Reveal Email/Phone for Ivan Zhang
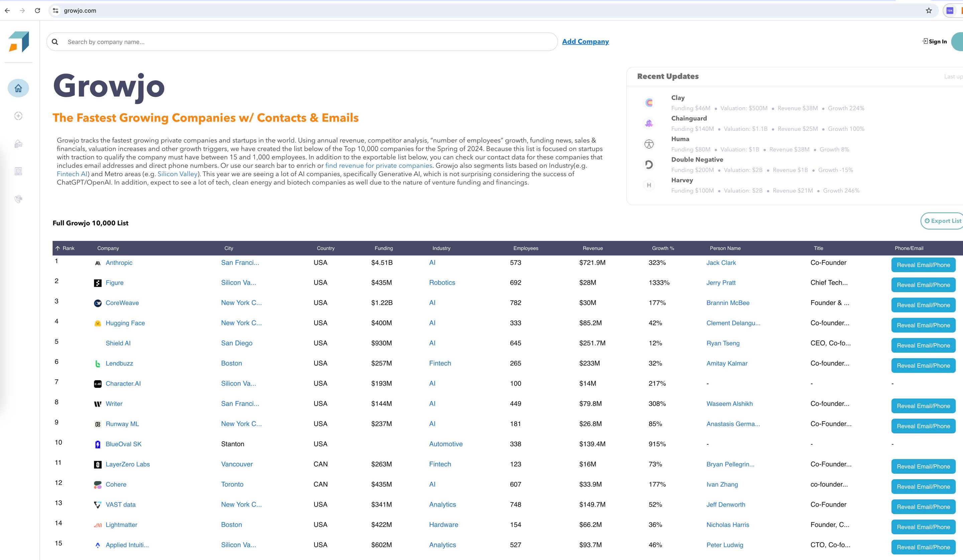 pos(923,487)
